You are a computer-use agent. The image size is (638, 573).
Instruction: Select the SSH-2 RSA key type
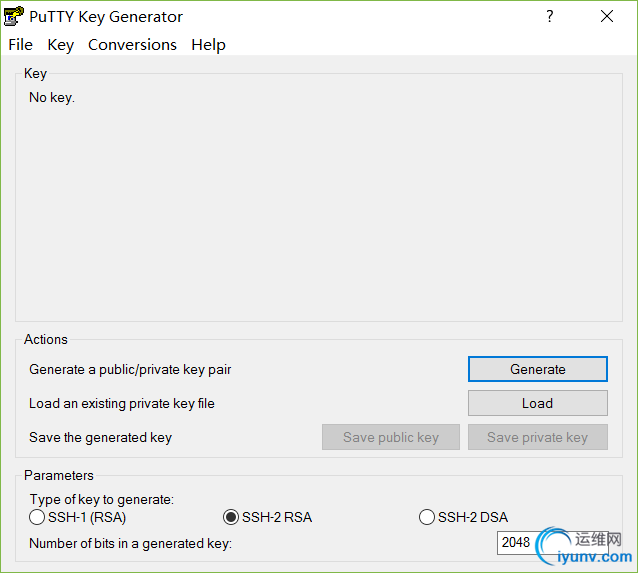coord(267,517)
